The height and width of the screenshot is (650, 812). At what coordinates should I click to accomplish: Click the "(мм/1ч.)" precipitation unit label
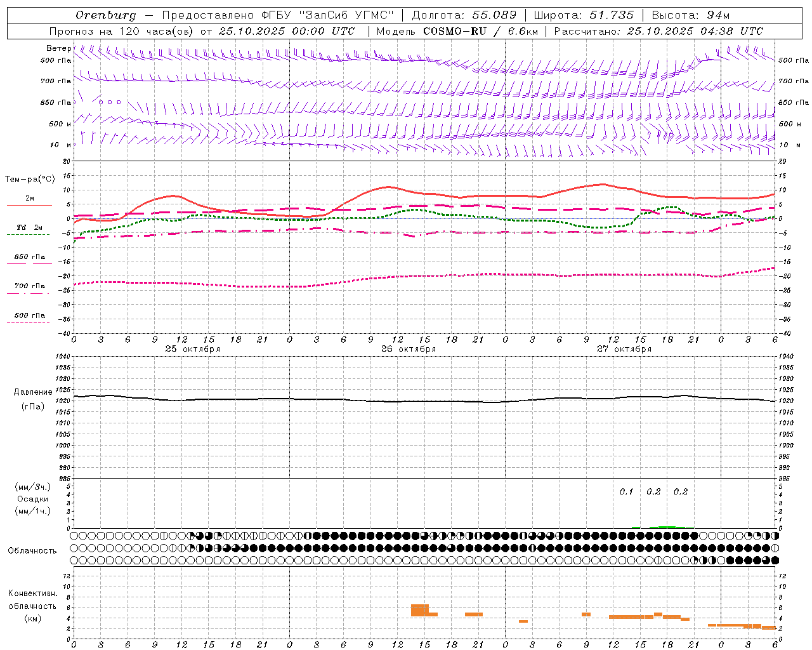(x=33, y=511)
